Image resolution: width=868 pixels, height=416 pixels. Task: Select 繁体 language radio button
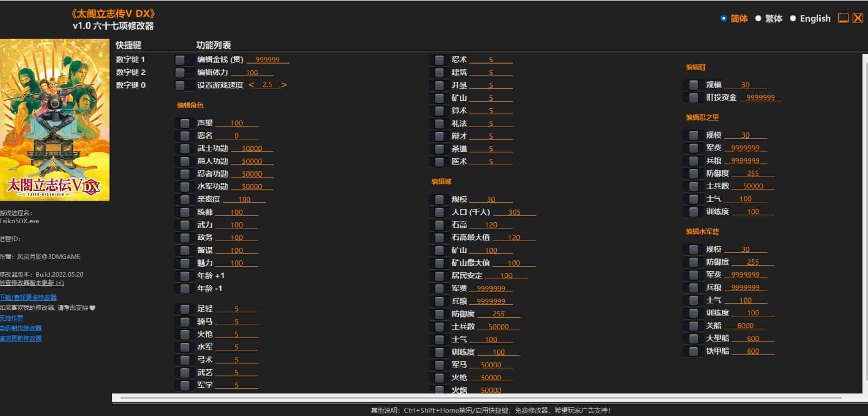[x=758, y=19]
